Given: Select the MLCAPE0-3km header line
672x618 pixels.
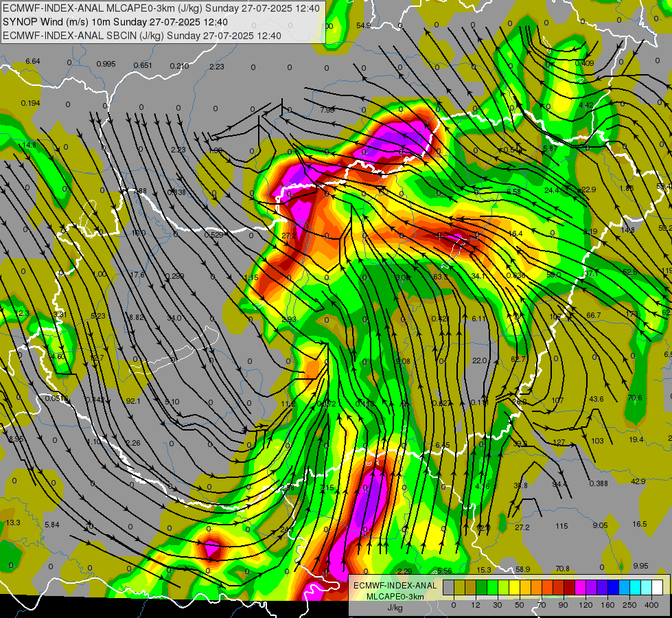Looking at the screenshot, I should (x=161, y=8).
